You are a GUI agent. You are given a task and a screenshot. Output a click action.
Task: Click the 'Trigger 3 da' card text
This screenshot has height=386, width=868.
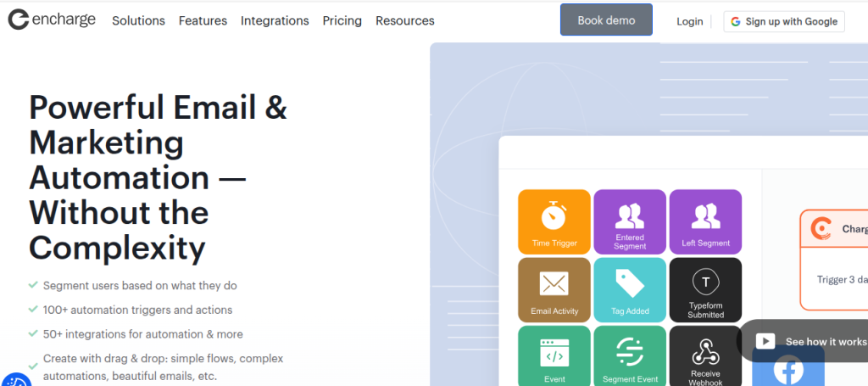point(842,280)
